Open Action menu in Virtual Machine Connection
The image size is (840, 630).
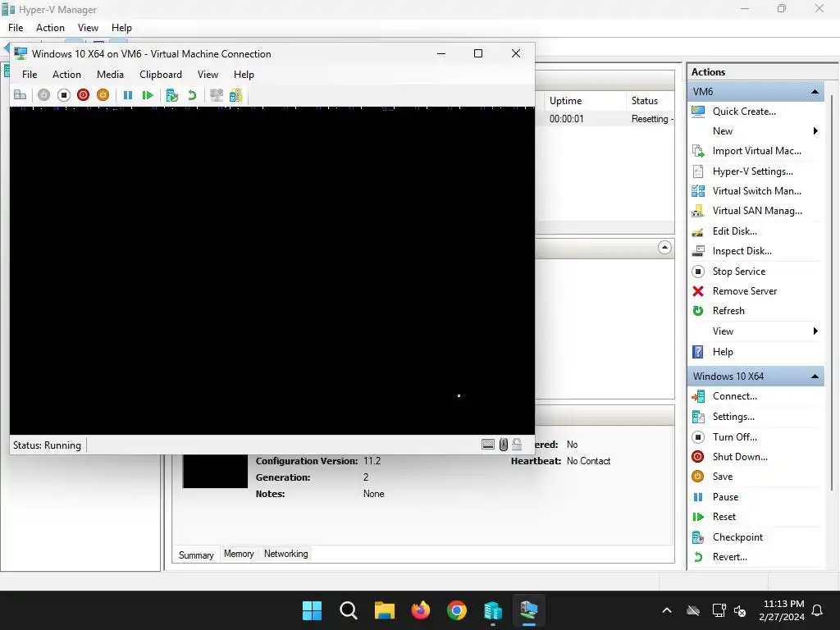point(66,75)
